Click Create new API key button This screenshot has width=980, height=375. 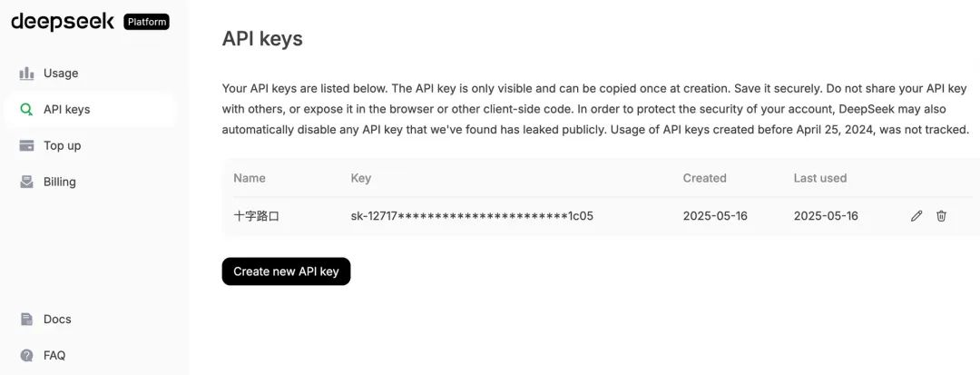(286, 271)
